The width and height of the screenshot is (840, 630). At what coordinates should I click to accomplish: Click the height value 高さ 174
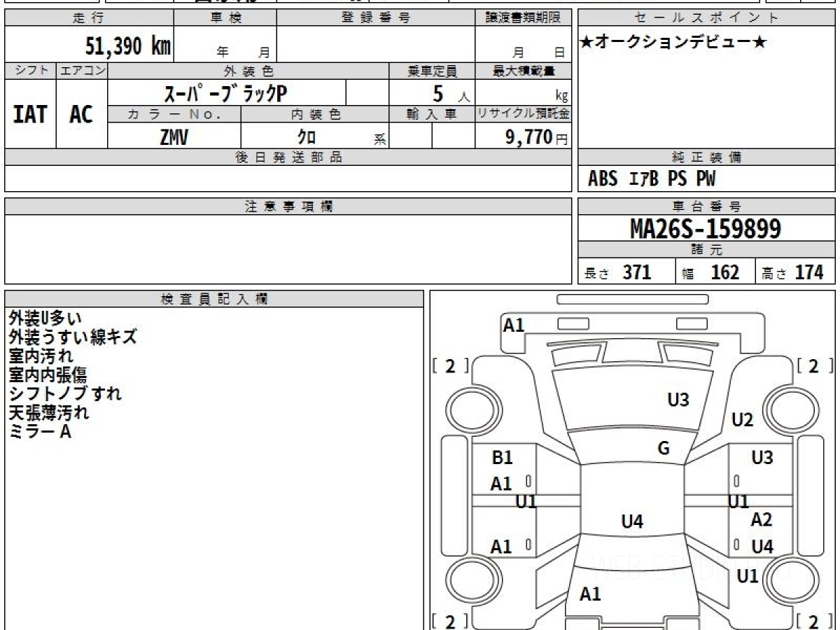793,272
